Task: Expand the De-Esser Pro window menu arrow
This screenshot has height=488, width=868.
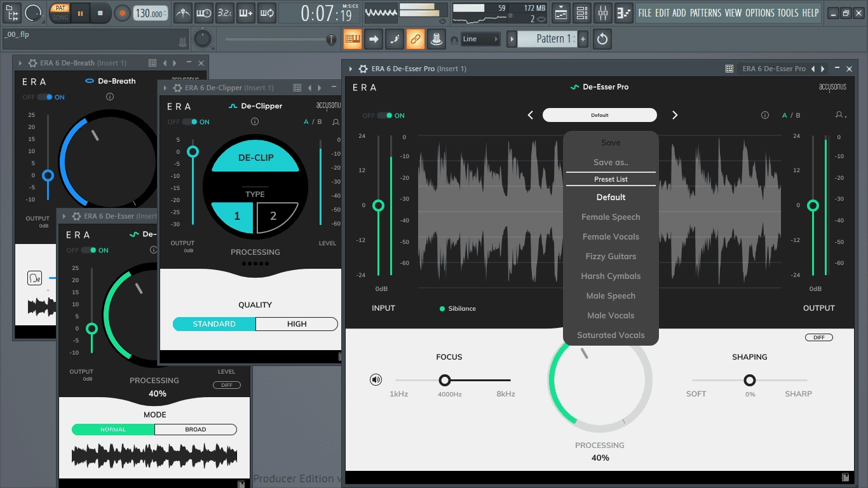Action: [351, 69]
